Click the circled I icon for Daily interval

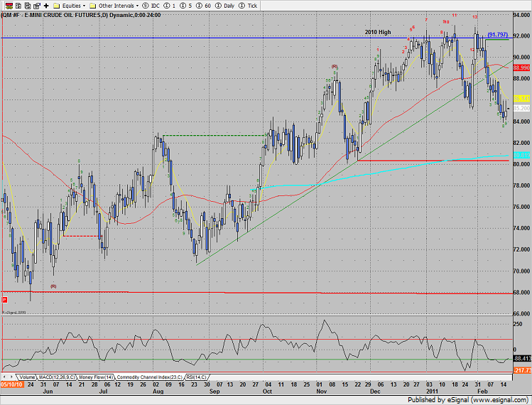(218, 6)
